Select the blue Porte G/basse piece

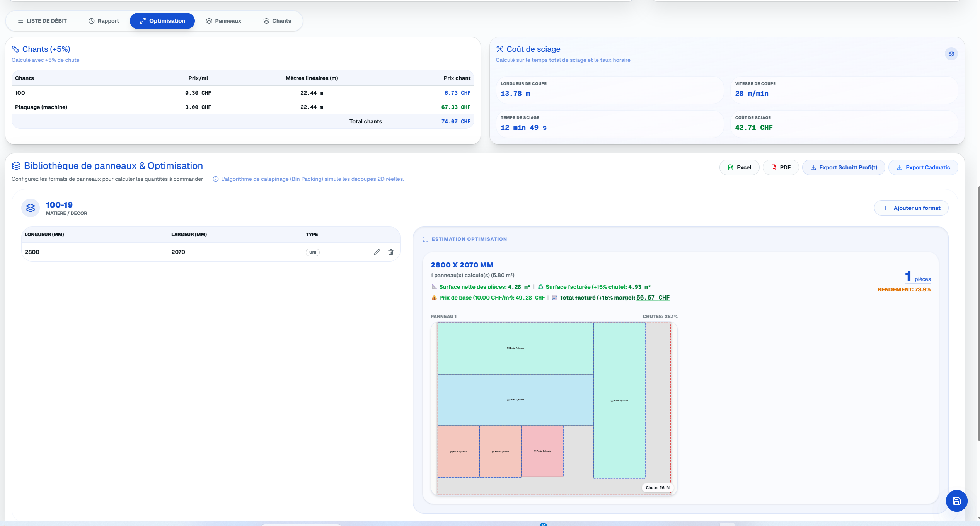515,400
